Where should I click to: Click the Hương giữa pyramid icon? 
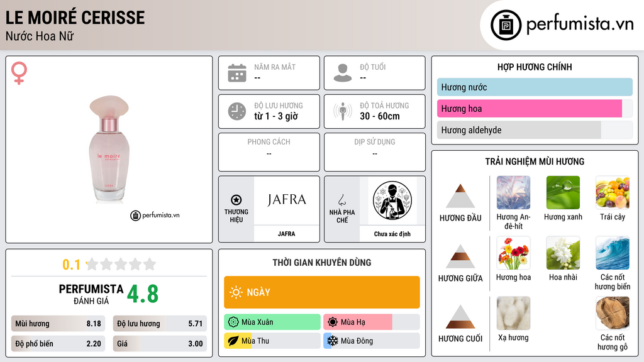pyautogui.click(x=460, y=256)
